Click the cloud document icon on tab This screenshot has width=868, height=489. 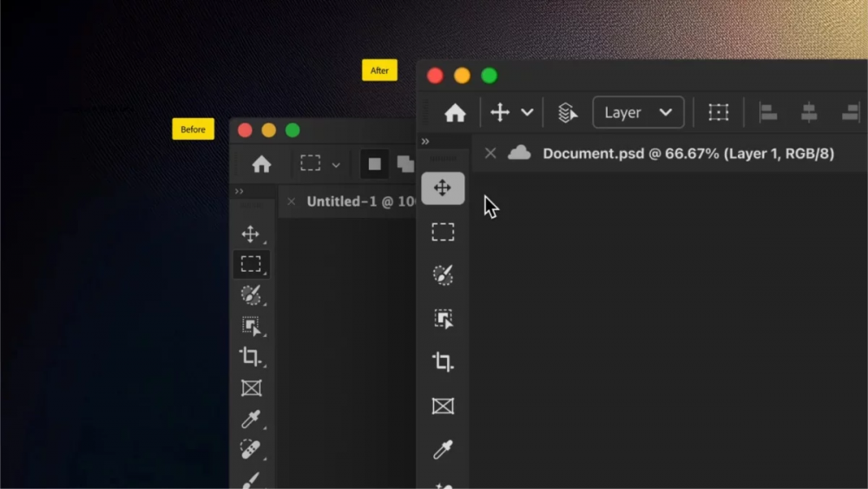click(x=519, y=153)
